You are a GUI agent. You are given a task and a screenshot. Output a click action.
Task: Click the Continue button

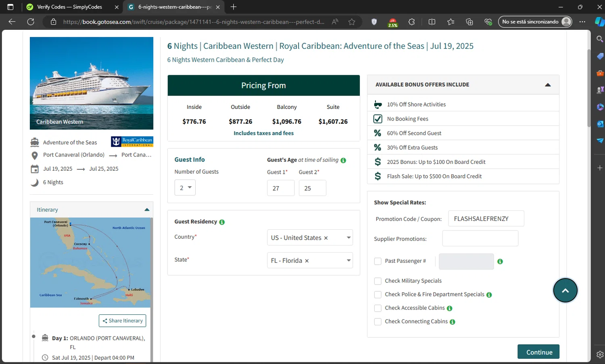[538, 352]
